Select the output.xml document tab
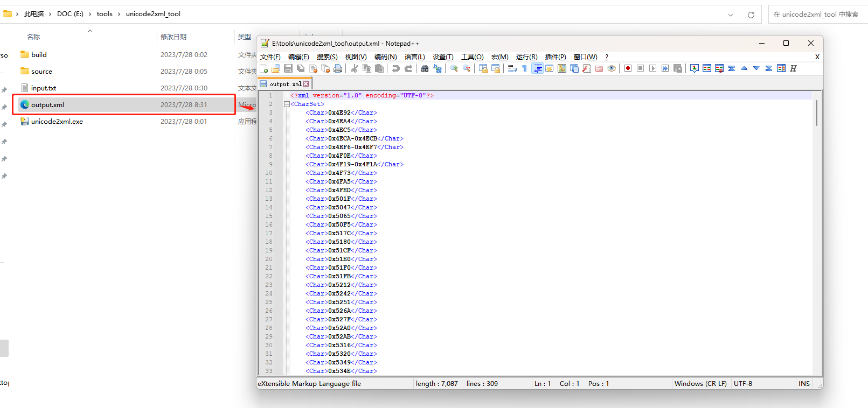 [285, 84]
